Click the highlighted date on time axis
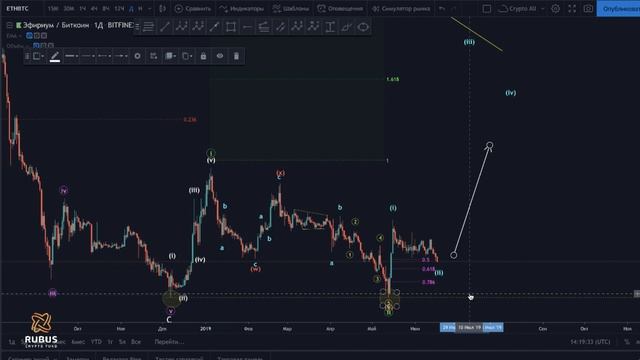The image size is (640, 360). (x=469, y=327)
